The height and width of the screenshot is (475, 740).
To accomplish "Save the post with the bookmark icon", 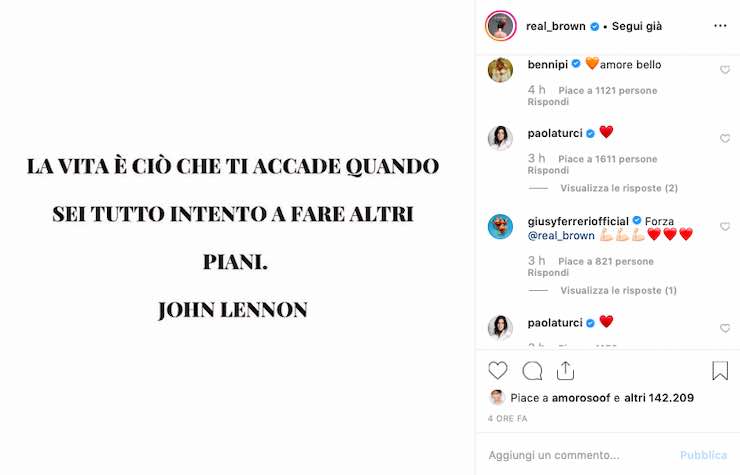I will tap(720, 371).
